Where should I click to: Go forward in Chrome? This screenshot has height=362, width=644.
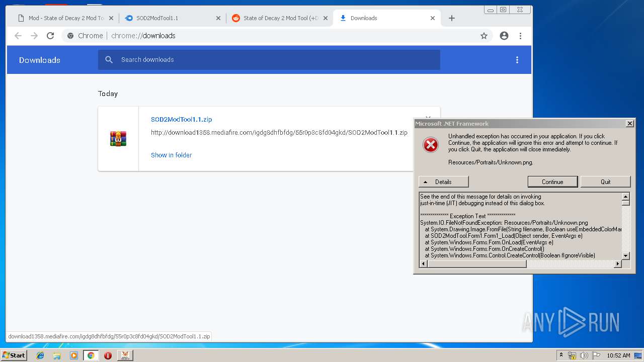coord(34,36)
